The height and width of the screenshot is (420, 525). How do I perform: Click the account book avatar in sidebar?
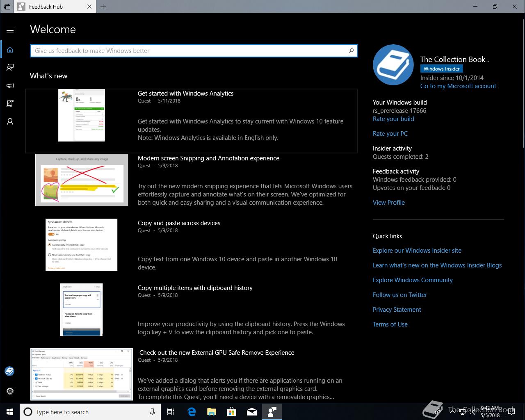point(9,371)
